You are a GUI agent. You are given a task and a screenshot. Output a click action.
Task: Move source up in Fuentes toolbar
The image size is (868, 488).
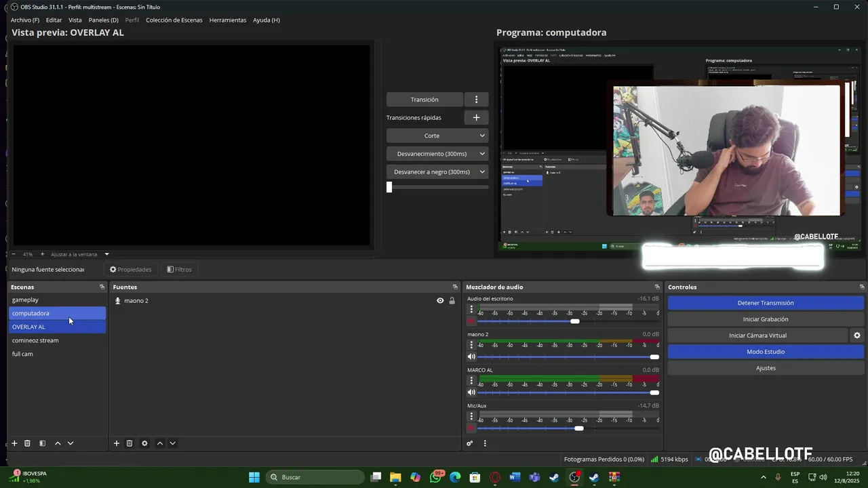[160, 443]
